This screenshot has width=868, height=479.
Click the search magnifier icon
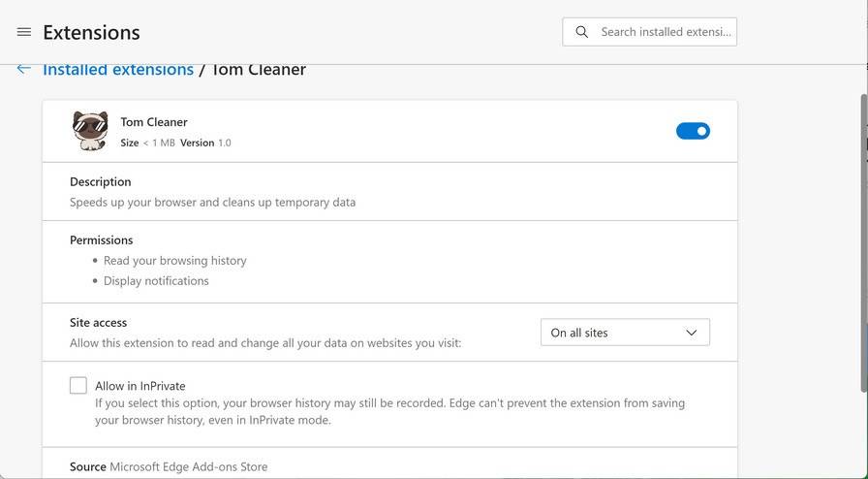click(x=581, y=32)
